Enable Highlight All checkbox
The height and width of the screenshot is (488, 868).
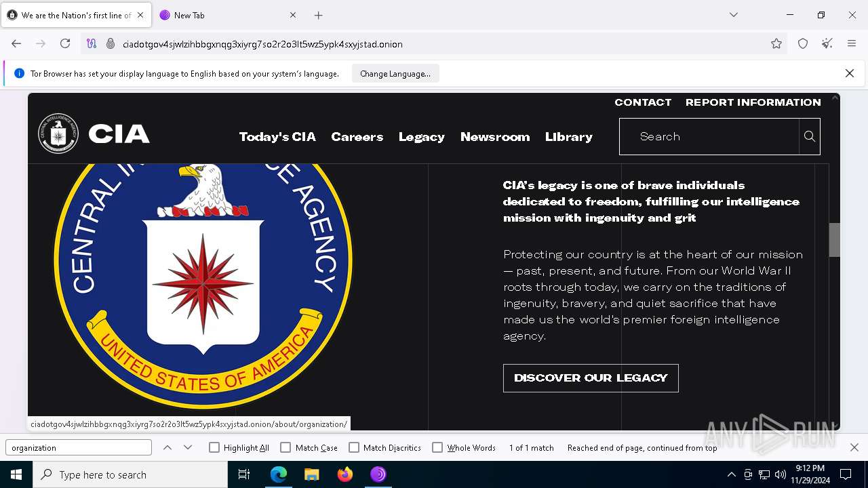click(214, 447)
